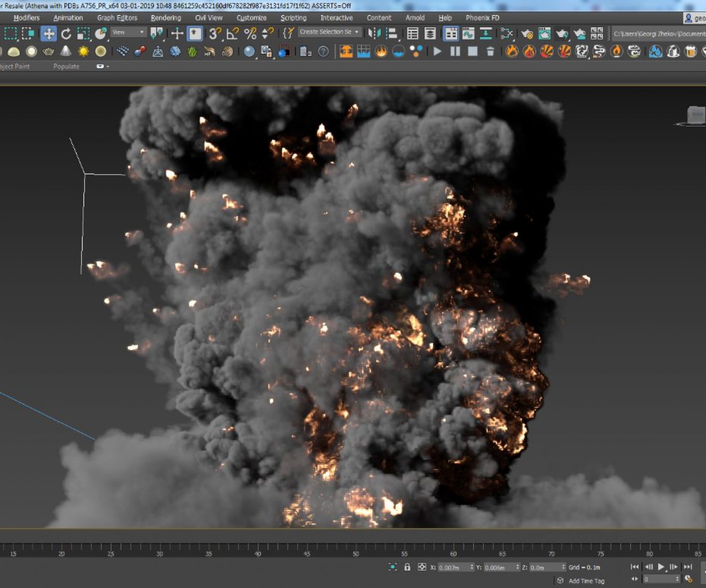Click Add Time Tag
The height and width of the screenshot is (588, 706).
point(586,581)
